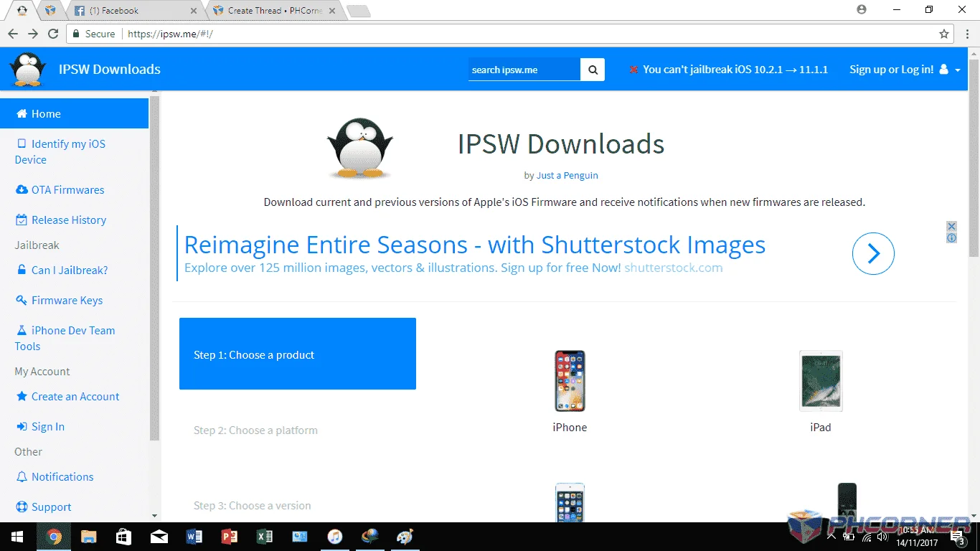Click the penguin logo in the site header
Image resolution: width=980 pixels, height=551 pixels.
point(28,70)
